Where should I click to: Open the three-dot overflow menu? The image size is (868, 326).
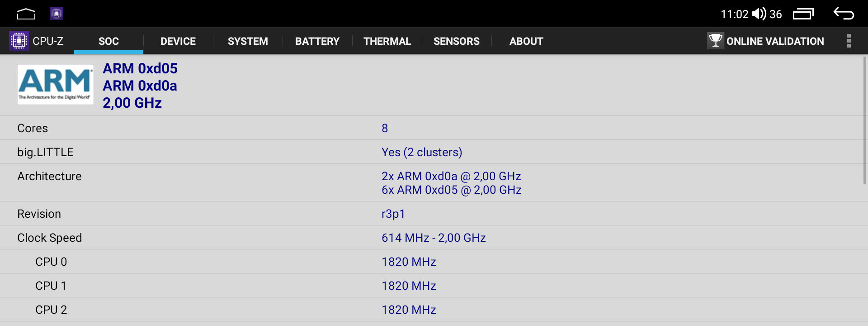[x=849, y=41]
